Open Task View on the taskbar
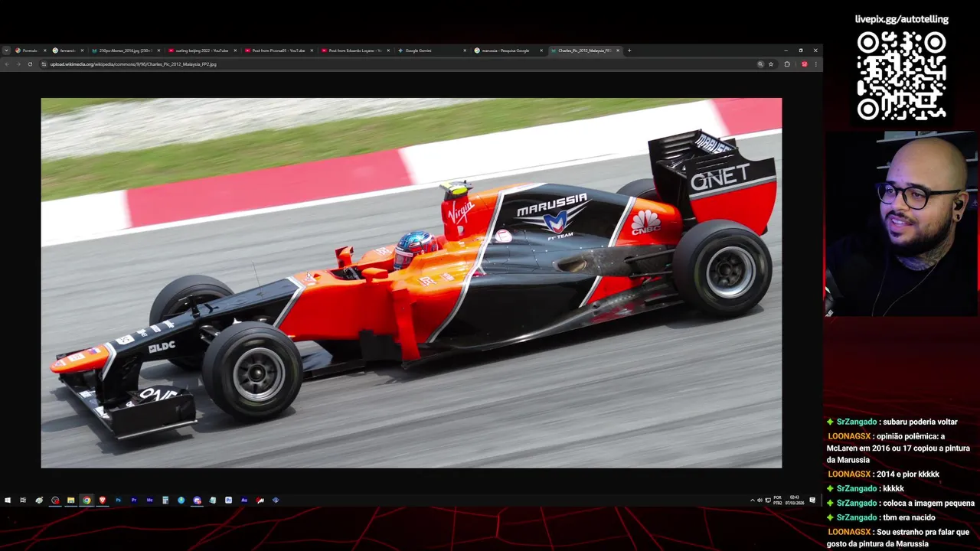 click(x=23, y=500)
